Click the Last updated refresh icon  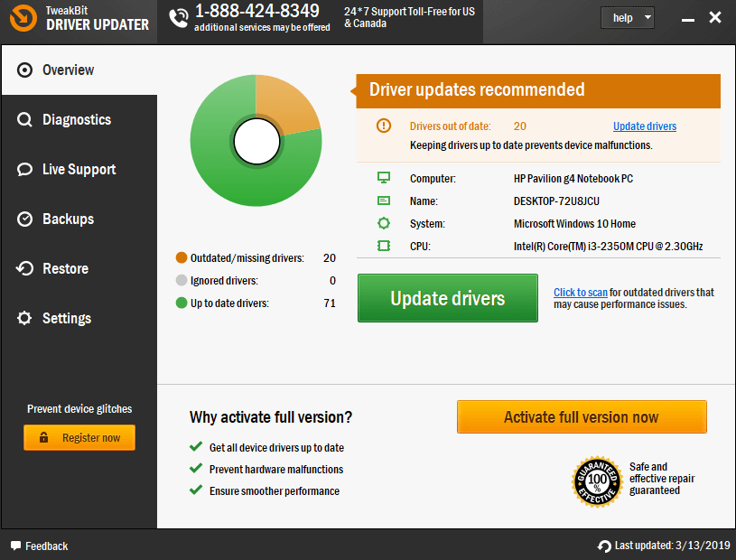click(x=604, y=546)
